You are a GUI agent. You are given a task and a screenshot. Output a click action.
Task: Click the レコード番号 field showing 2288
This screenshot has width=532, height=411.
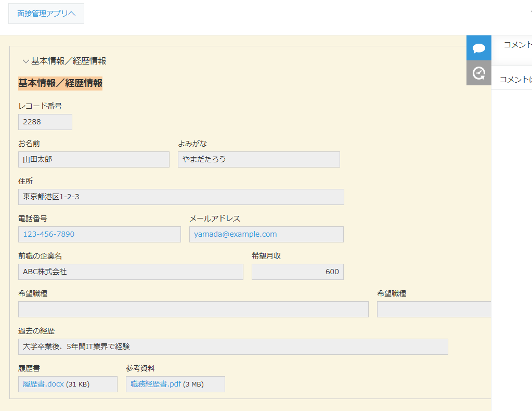coord(45,122)
